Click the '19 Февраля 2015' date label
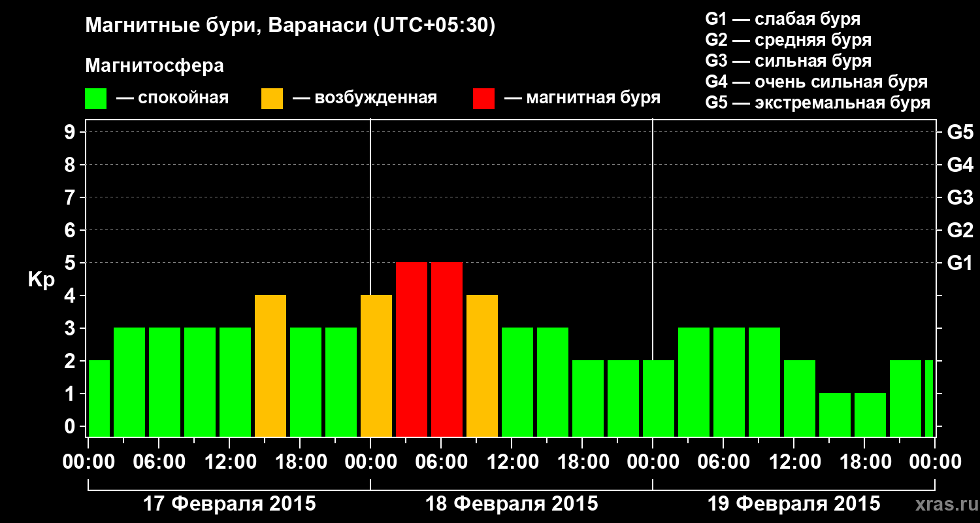 coord(794,504)
